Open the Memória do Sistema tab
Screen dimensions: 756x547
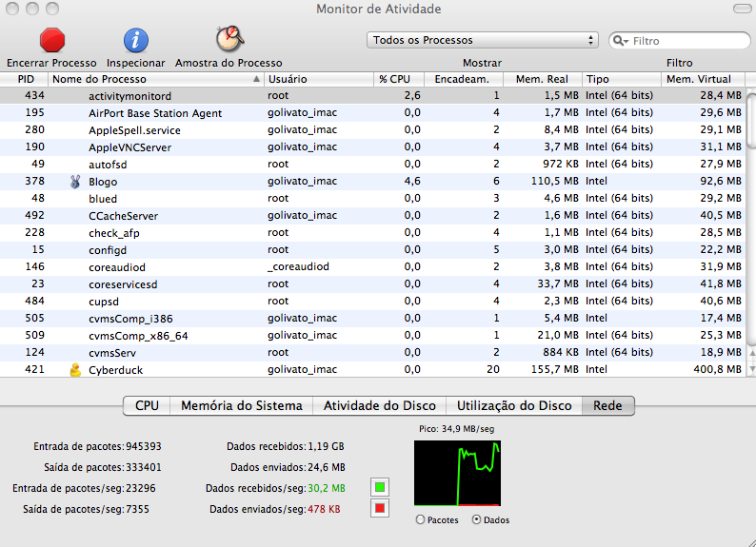pos(242,405)
